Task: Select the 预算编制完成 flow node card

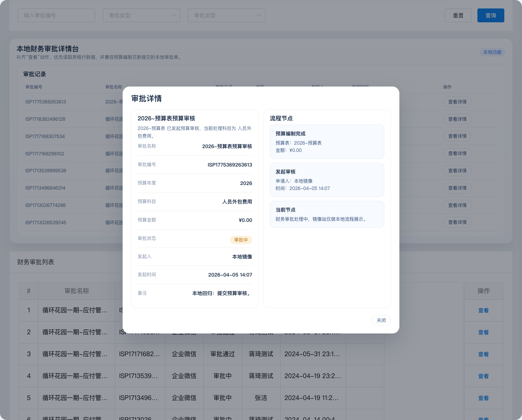Action: click(327, 142)
